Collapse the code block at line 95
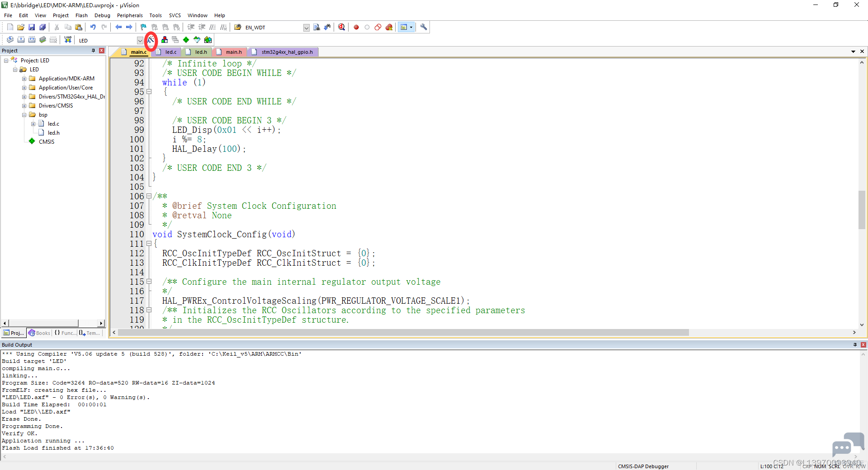 (149, 92)
